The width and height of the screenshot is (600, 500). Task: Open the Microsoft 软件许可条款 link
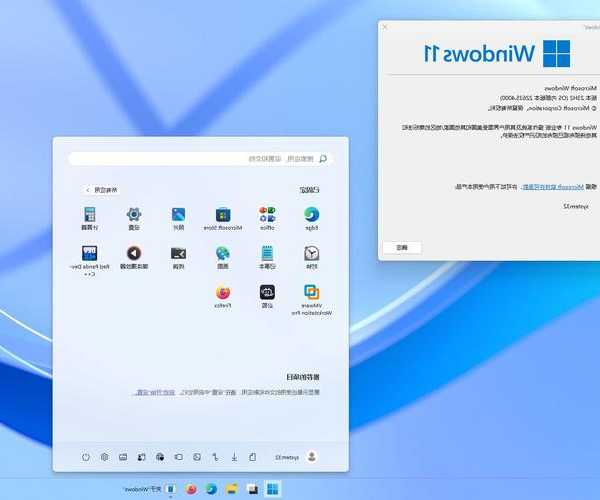point(553,187)
